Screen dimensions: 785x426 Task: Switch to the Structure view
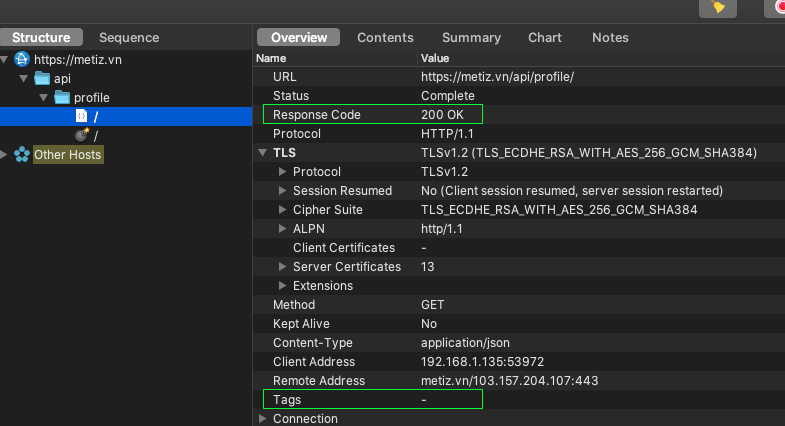(41, 38)
